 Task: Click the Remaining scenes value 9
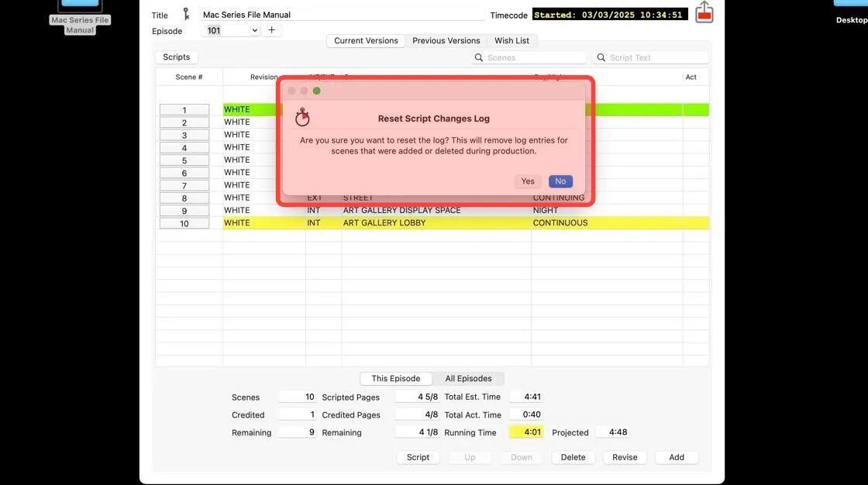click(x=298, y=432)
